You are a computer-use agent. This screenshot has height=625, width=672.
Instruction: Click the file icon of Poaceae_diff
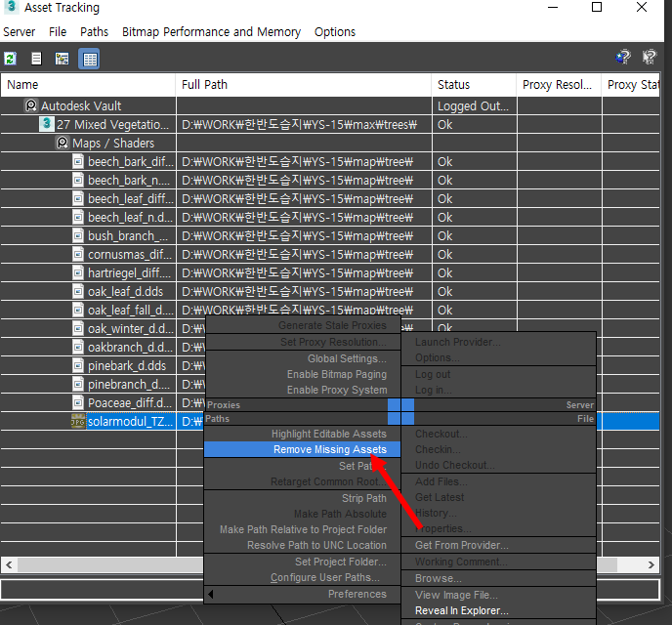(78, 402)
